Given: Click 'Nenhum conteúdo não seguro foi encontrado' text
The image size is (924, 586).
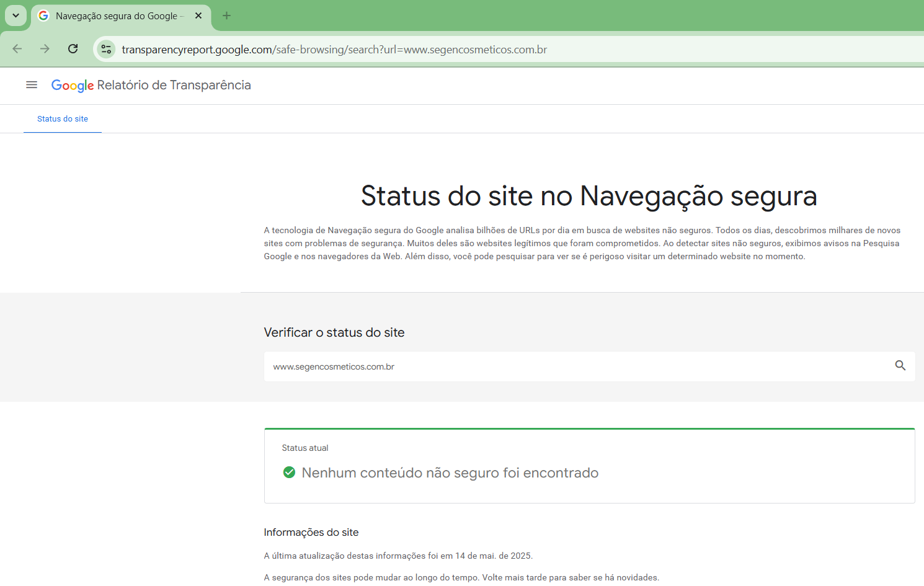Looking at the screenshot, I should tap(450, 473).
